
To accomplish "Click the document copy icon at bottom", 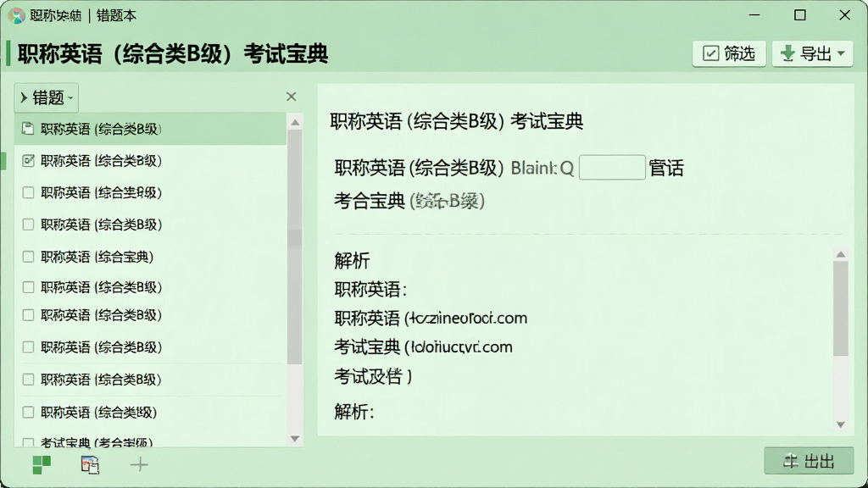I will pos(90,465).
